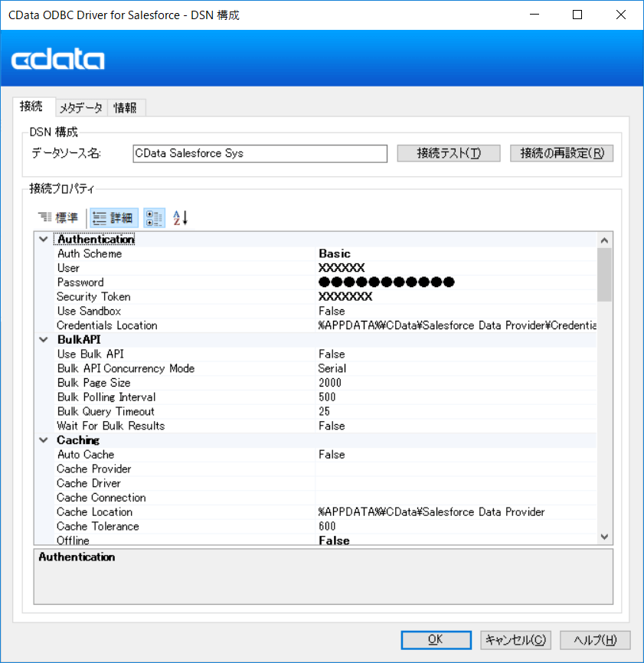Select the Auth Scheme property row
This screenshot has height=663, width=644.
pos(325,253)
